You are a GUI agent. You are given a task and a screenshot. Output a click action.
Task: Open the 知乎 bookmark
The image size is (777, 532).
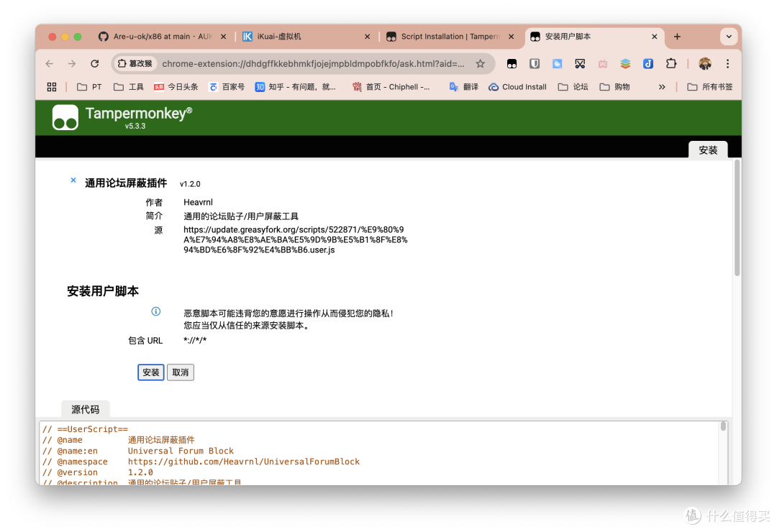296,87
